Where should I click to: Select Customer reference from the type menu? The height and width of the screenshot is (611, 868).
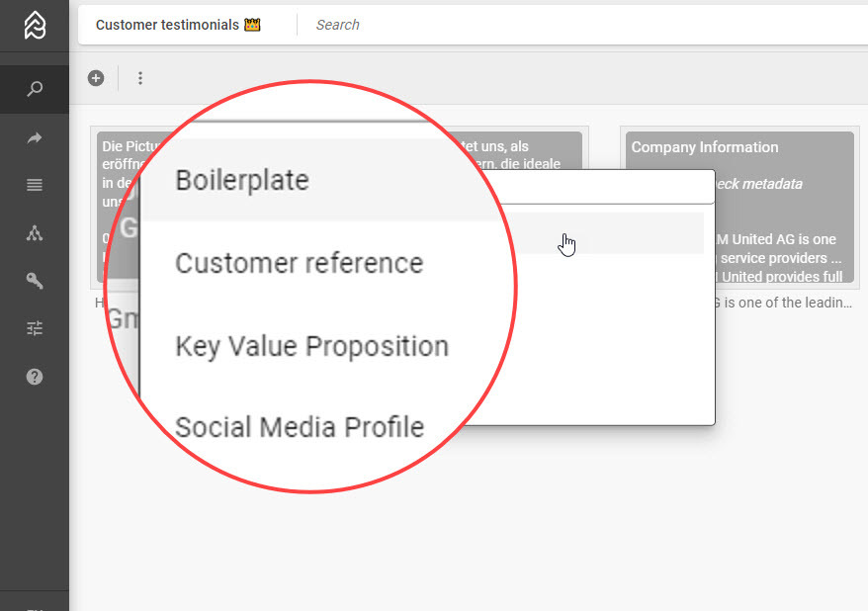click(299, 263)
